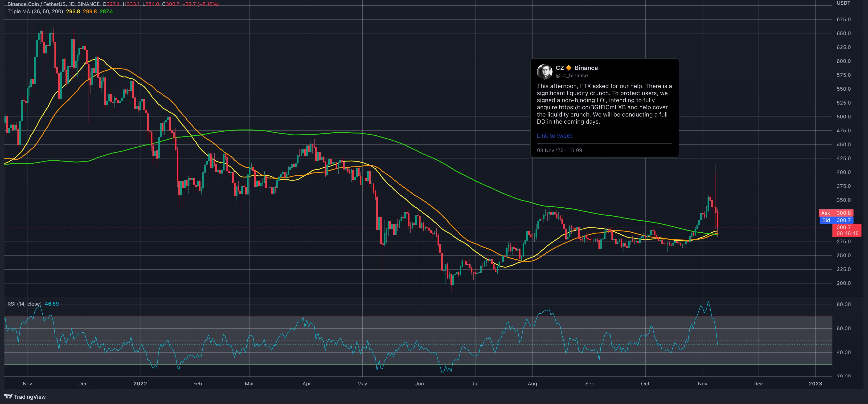Image resolution: width=868 pixels, height=404 pixels.
Task: Click the Jul label on time axis
Action: [475, 384]
